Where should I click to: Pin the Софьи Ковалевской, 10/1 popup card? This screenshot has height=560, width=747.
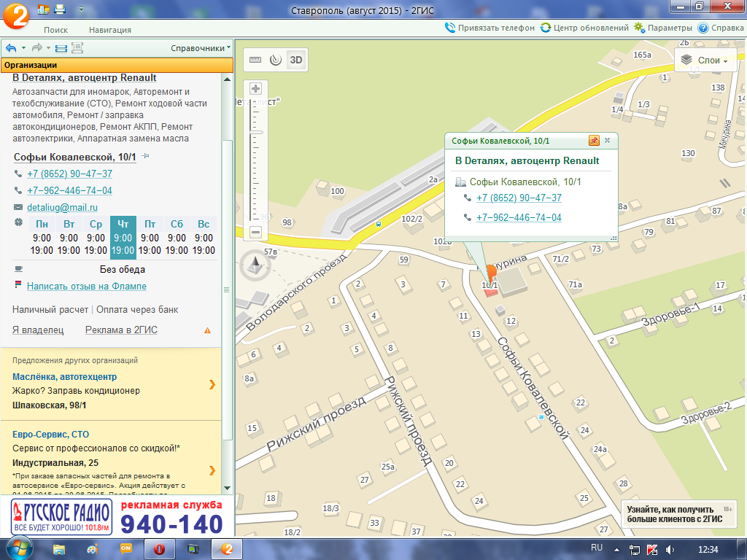click(594, 141)
